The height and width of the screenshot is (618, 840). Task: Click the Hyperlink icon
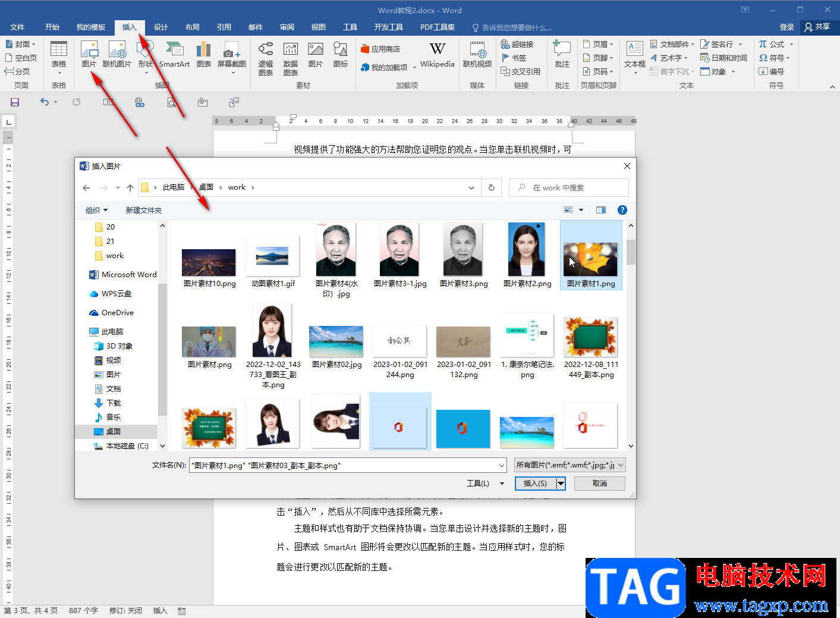[517, 44]
